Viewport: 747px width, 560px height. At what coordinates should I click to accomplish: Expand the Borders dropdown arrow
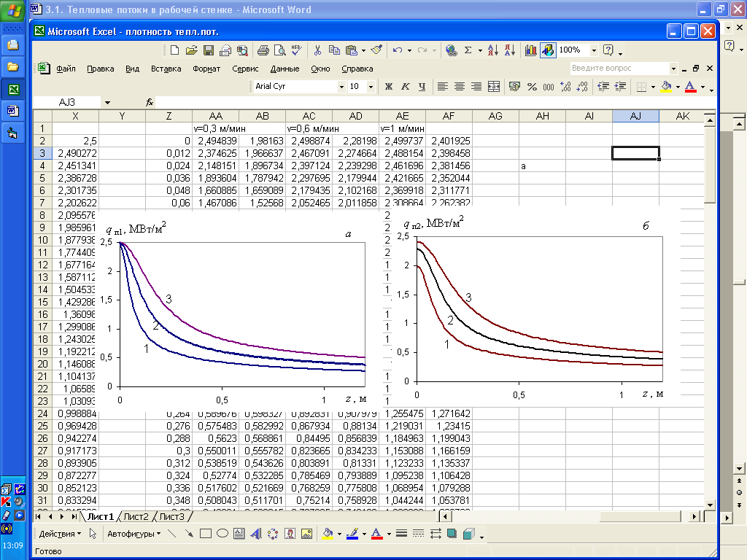tap(653, 87)
